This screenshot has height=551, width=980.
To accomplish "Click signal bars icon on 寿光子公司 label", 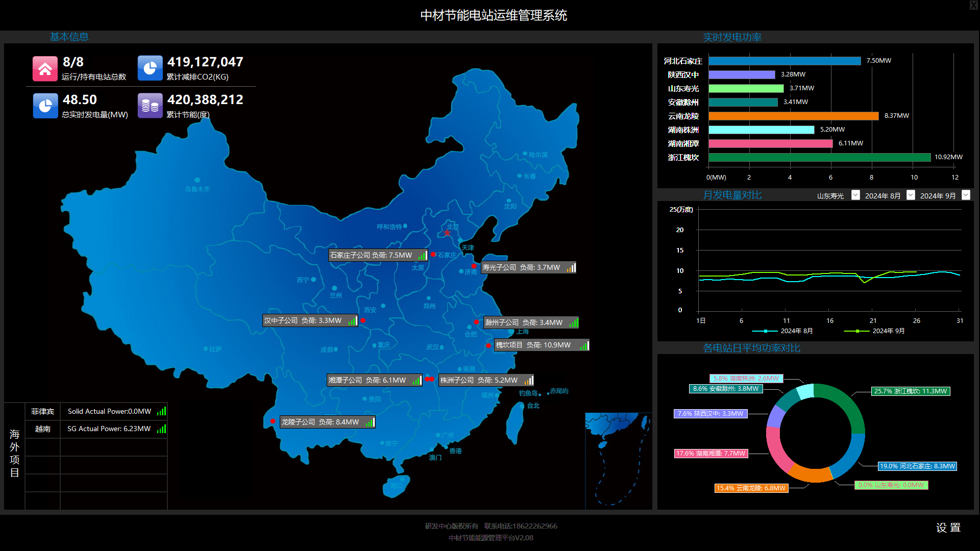I will [x=571, y=267].
